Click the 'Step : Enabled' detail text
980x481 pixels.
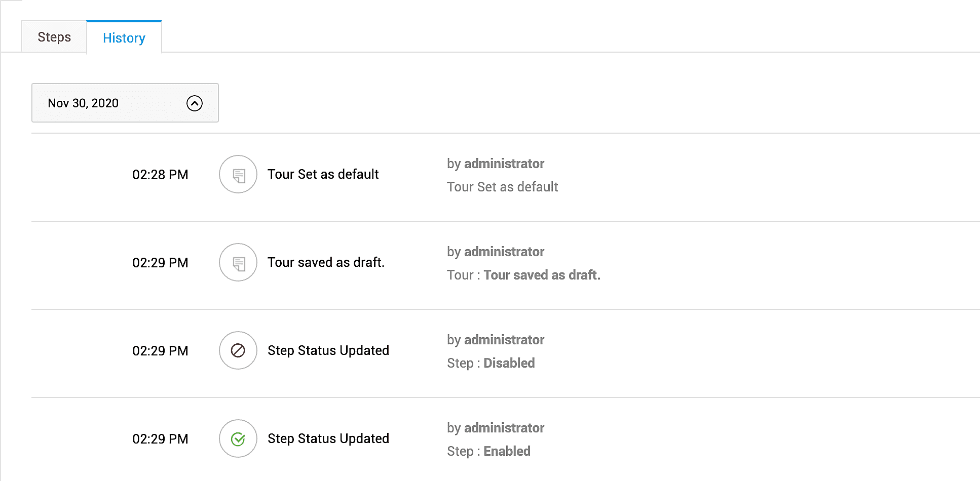[x=488, y=451]
